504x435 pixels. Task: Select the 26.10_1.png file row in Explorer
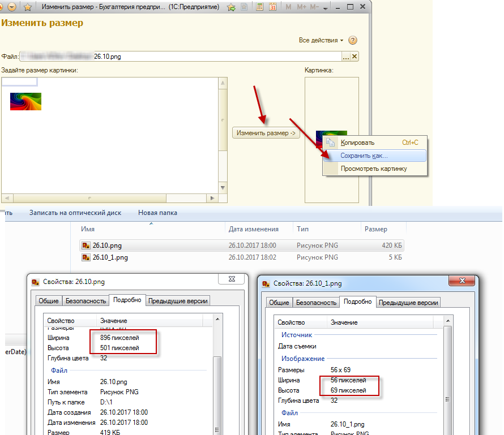241,257
